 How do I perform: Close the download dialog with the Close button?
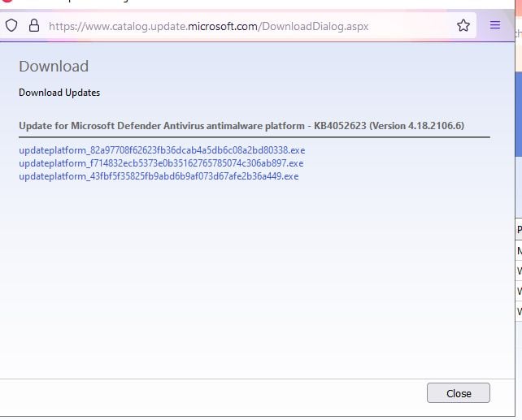[459, 393]
